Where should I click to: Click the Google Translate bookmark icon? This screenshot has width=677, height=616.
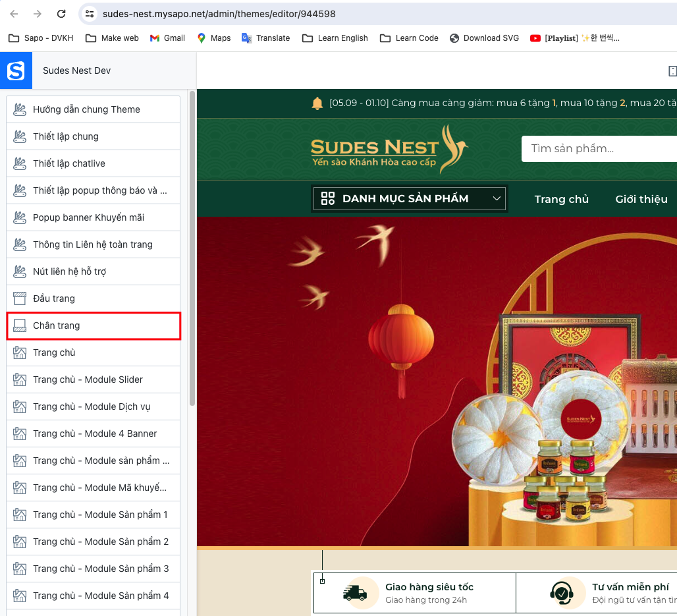pyautogui.click(x=246, y=38)
